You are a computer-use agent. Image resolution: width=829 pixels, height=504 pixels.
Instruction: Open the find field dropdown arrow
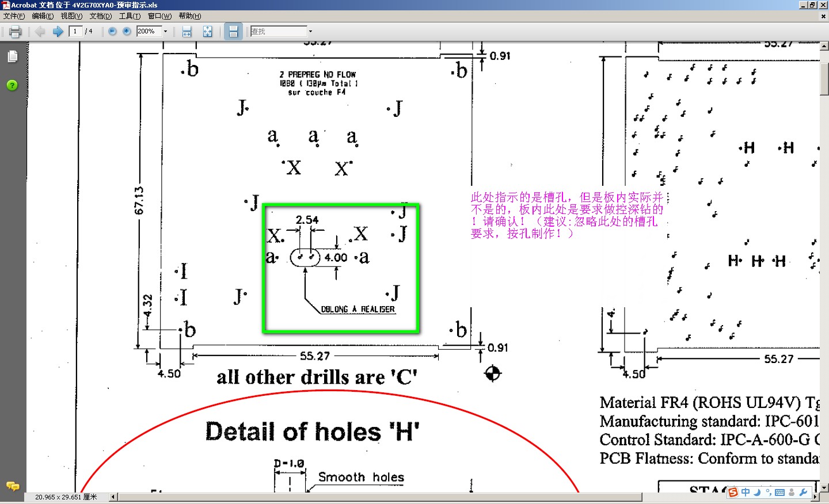pyautogui.click(x=310, y=32)
